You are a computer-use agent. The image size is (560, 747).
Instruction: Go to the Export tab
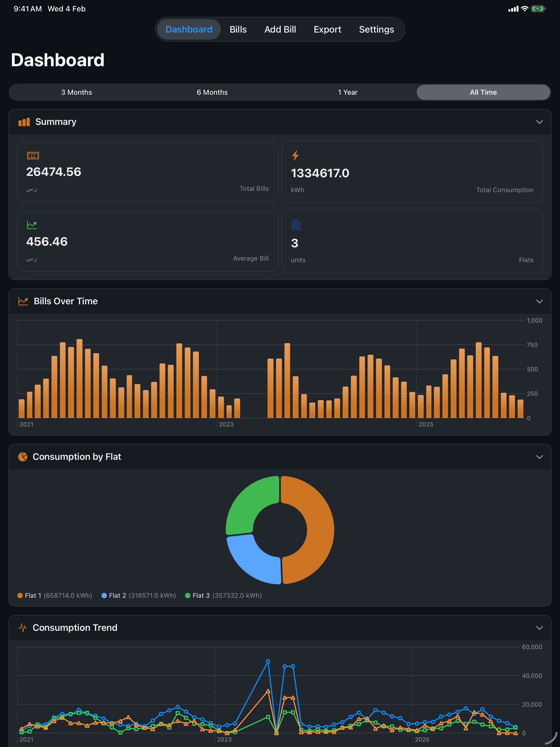[x=327, y=29]
